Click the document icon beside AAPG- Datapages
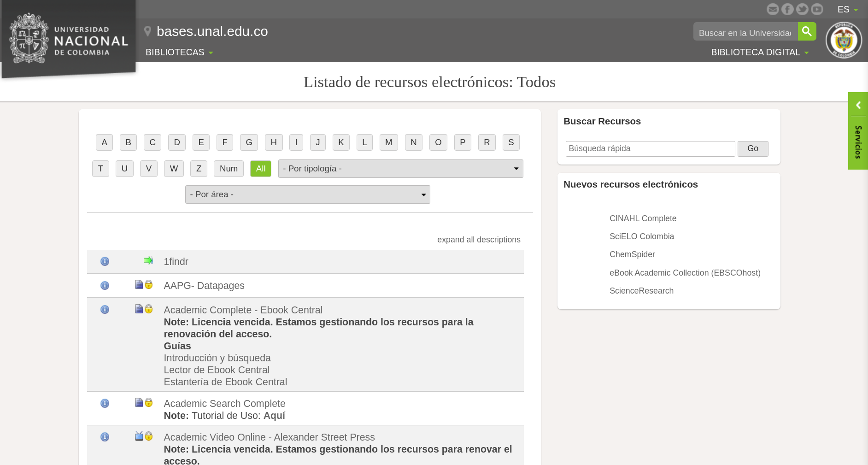The image size is (868, 465). click(x=139, y=284)
